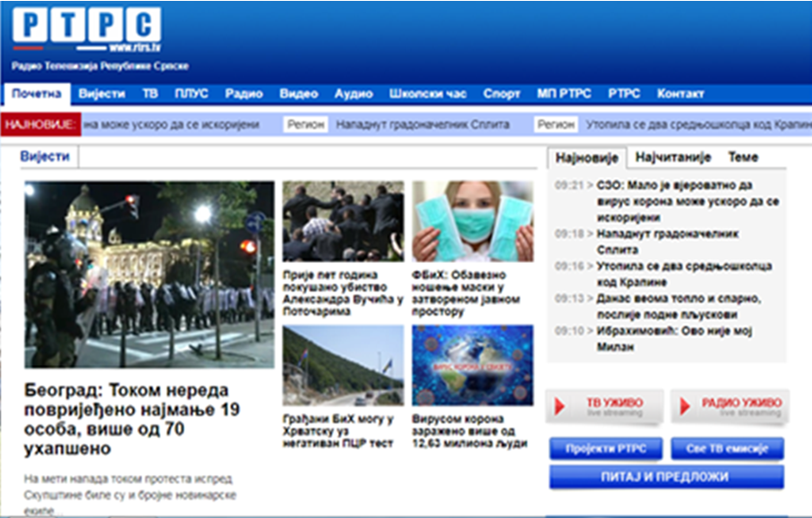Screen dimensions: 812x518
Task: Play the ТВ УЖИВО live stream
Action: click(605, 406)
